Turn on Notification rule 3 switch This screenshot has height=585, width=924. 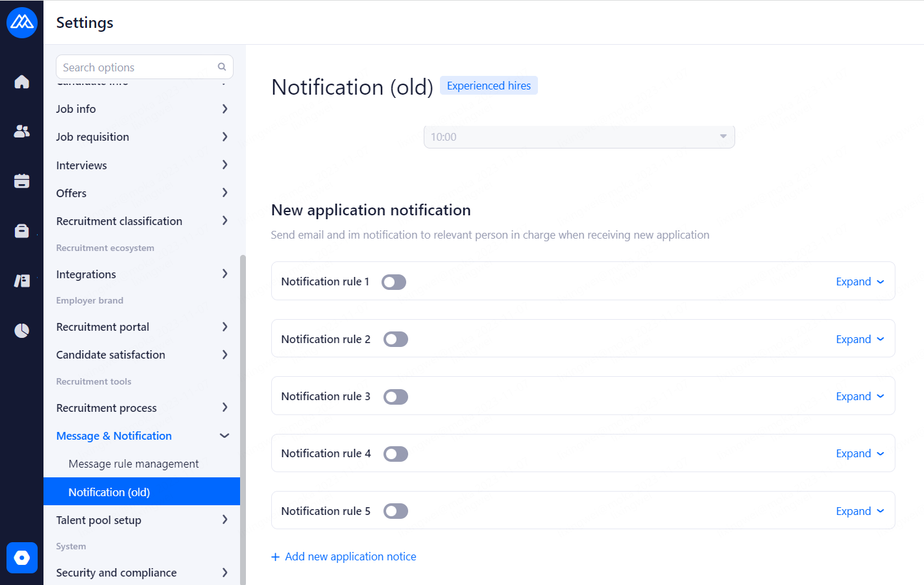point(395,397)
